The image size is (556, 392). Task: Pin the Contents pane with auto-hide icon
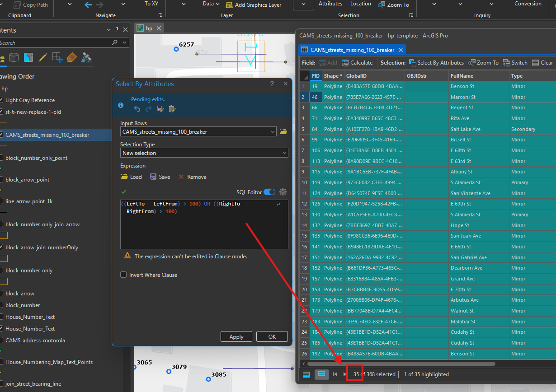(117, 30)
